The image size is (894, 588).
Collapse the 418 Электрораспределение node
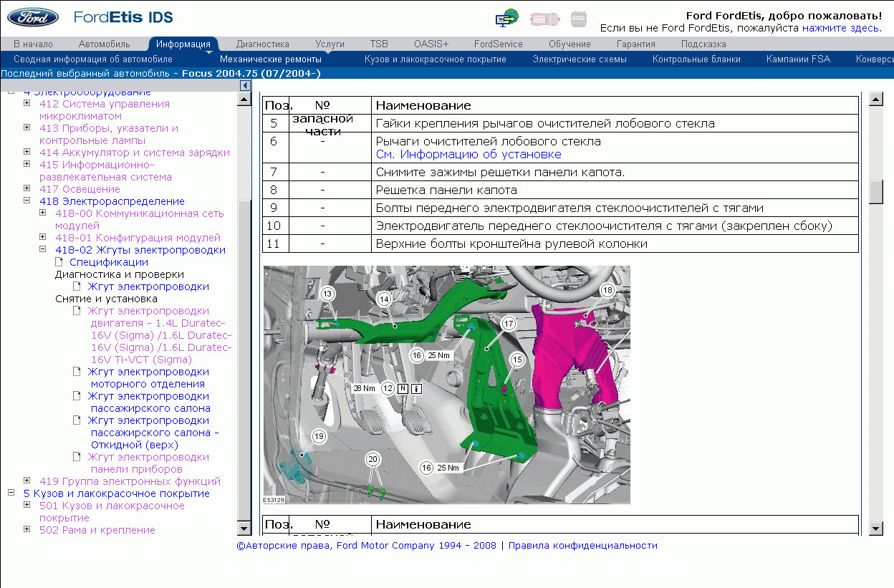click(x=27, y=201)
